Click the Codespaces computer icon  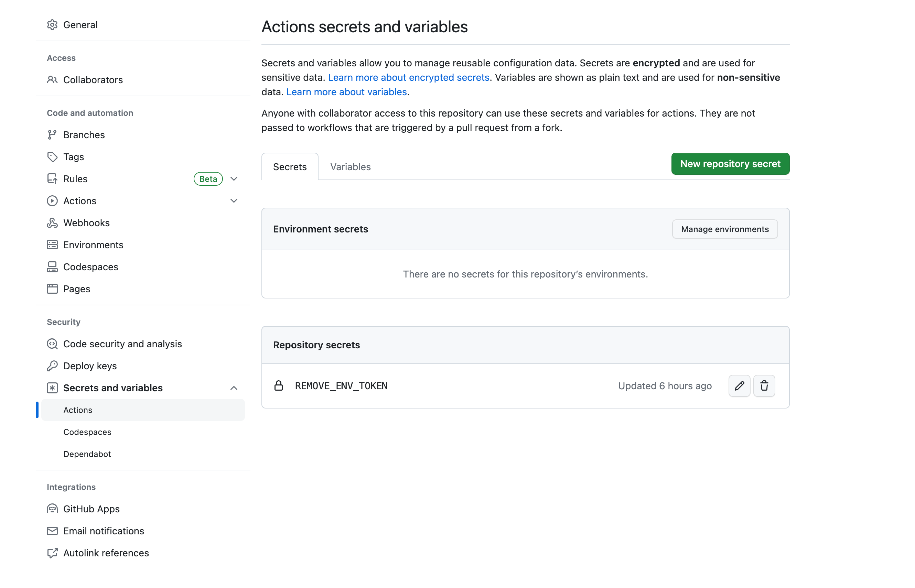point(53,266)
